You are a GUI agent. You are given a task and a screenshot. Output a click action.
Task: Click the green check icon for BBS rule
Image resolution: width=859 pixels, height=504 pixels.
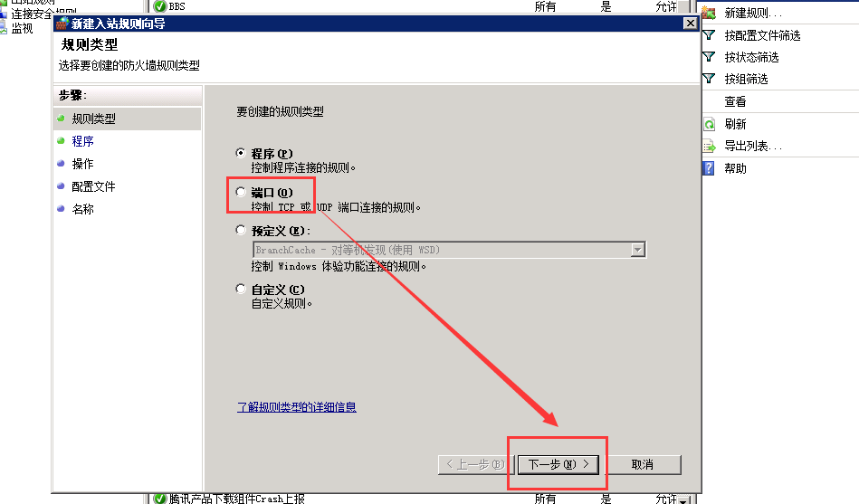pyautogui.click(x=160, y=6)
